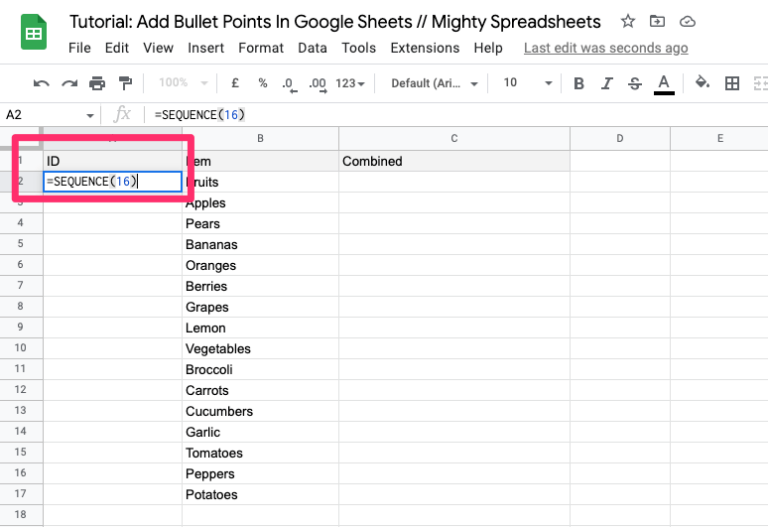Select column D header

[x=620, y=139]
